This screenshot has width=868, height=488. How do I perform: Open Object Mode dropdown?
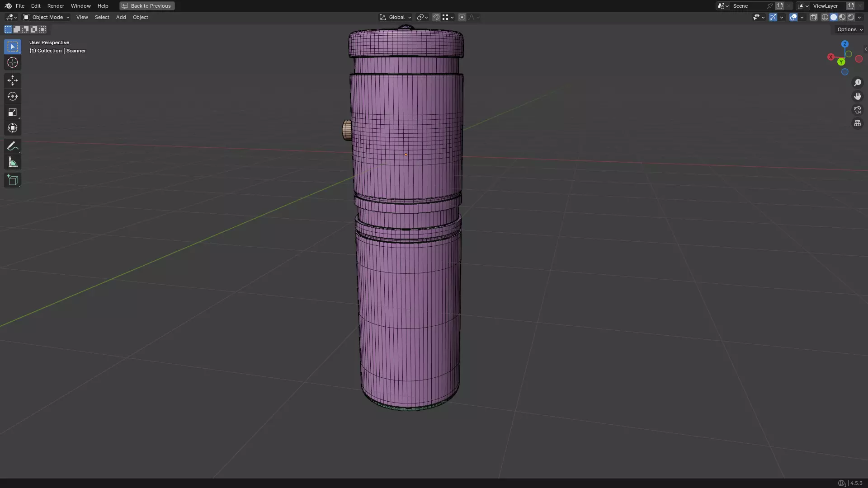[x=47, y=17]
